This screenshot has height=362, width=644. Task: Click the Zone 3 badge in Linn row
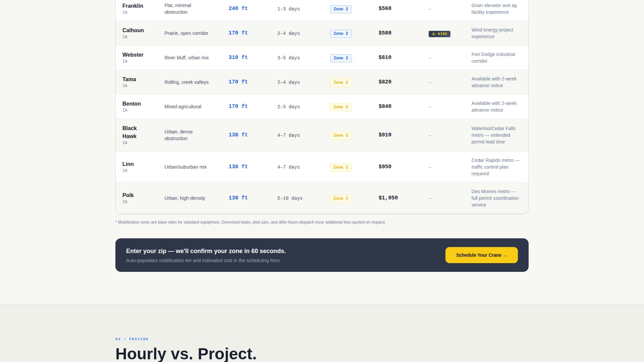[341, 167]
